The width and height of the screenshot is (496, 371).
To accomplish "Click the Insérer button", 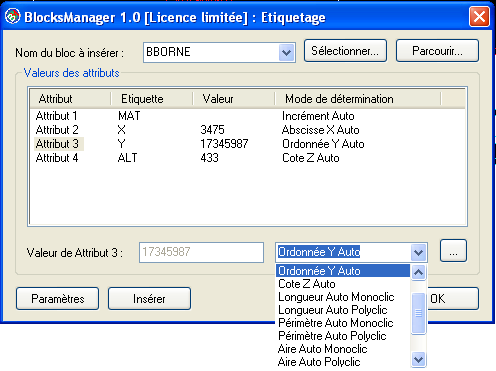I will tap(149, 299).
